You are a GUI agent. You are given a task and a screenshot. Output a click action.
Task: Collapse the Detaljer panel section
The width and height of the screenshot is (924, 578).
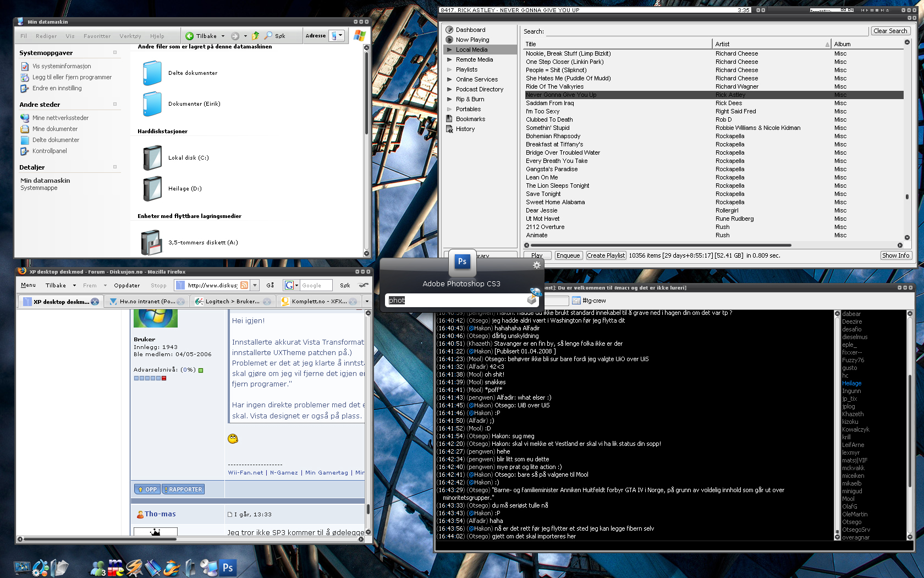115,167
